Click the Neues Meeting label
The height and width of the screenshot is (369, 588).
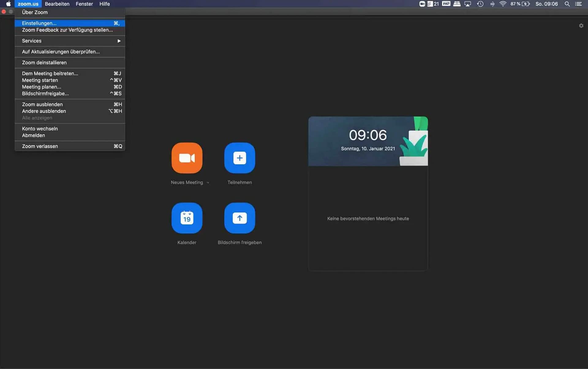pyautogui.click(x=187, y=182)
